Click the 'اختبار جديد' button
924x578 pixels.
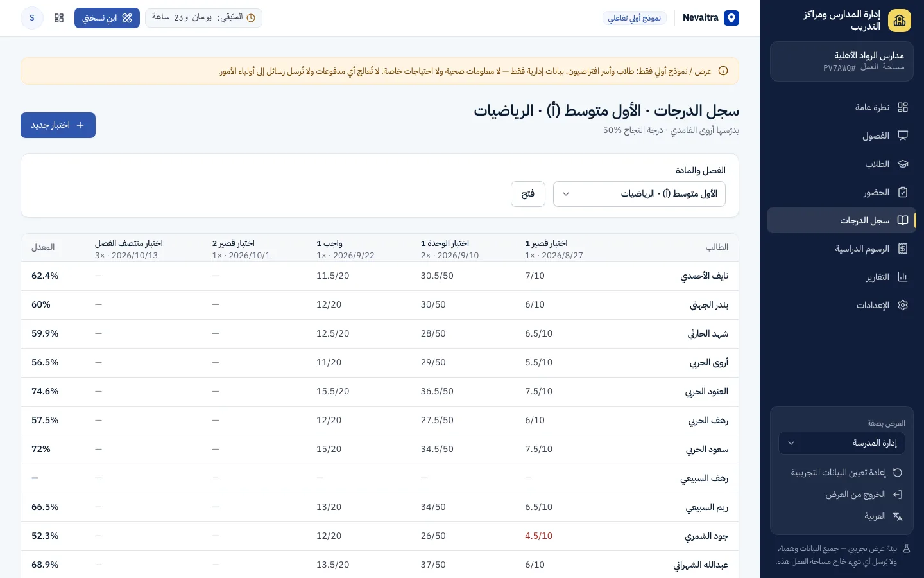click(58, 125)
